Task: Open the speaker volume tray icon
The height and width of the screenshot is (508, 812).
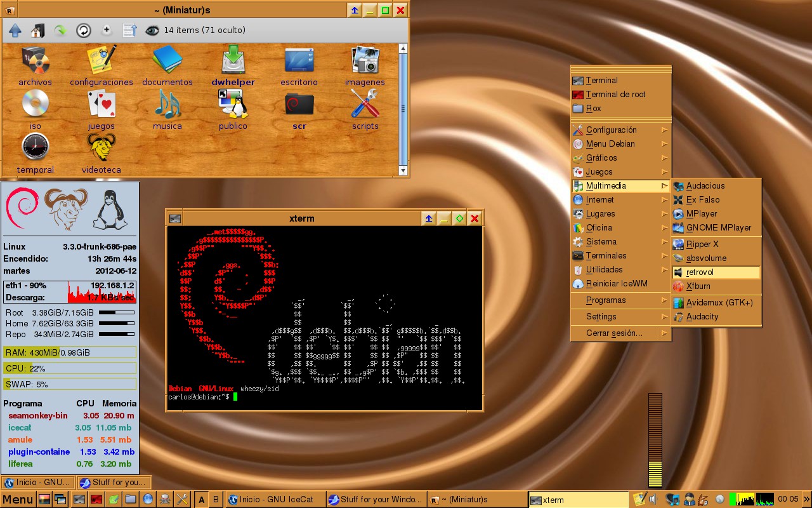Action: [x=653, y=499]
